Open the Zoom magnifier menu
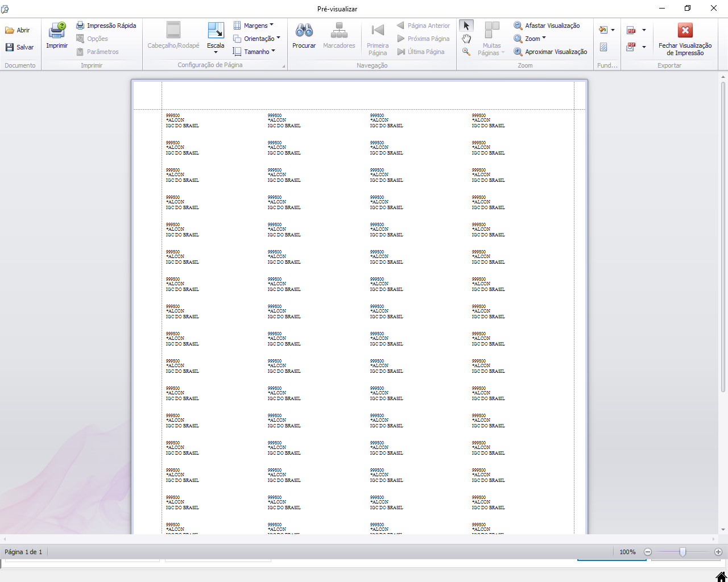This screenshot has height=582, width=728. pos(530,39)
